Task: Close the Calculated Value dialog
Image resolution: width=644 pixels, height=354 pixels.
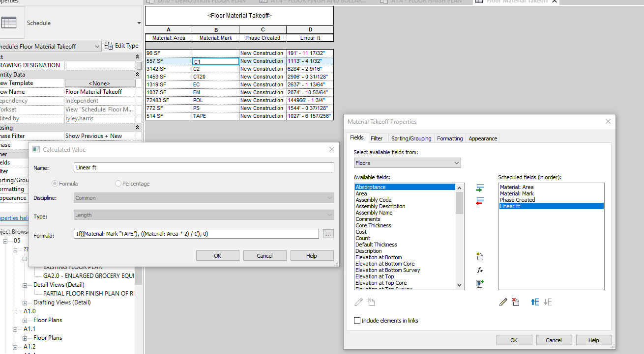Action: click(332, 149)
